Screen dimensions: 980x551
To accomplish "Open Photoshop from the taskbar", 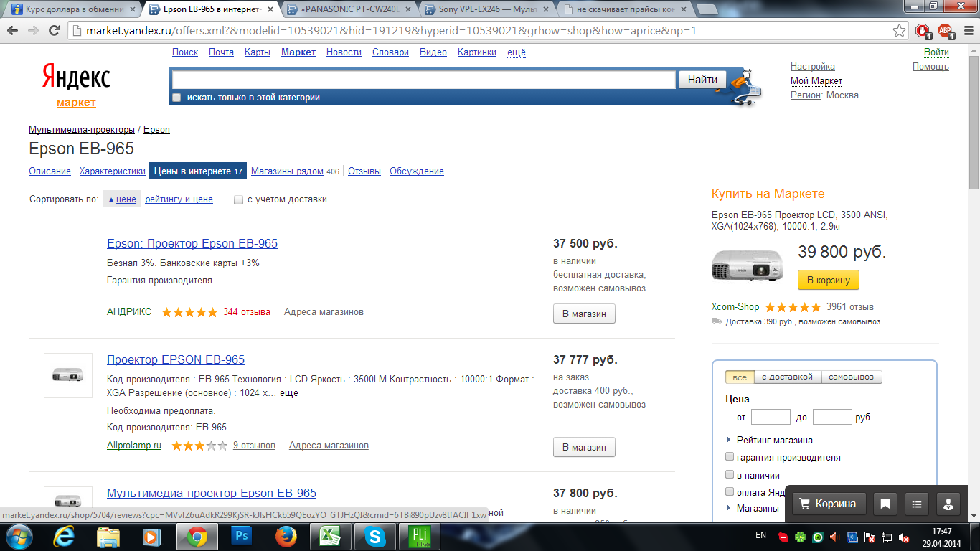I will point(242,536).
